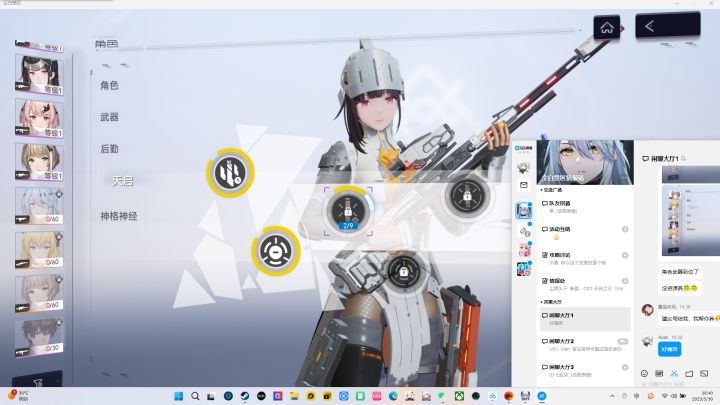720x405 pixels.
Task: Open the 情报处 channel
Action: pos(585,284)
